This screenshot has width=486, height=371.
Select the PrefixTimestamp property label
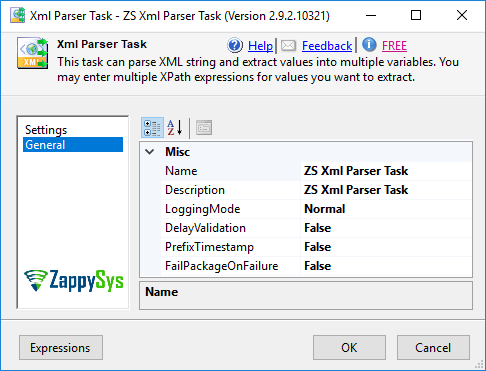(209, 247)
